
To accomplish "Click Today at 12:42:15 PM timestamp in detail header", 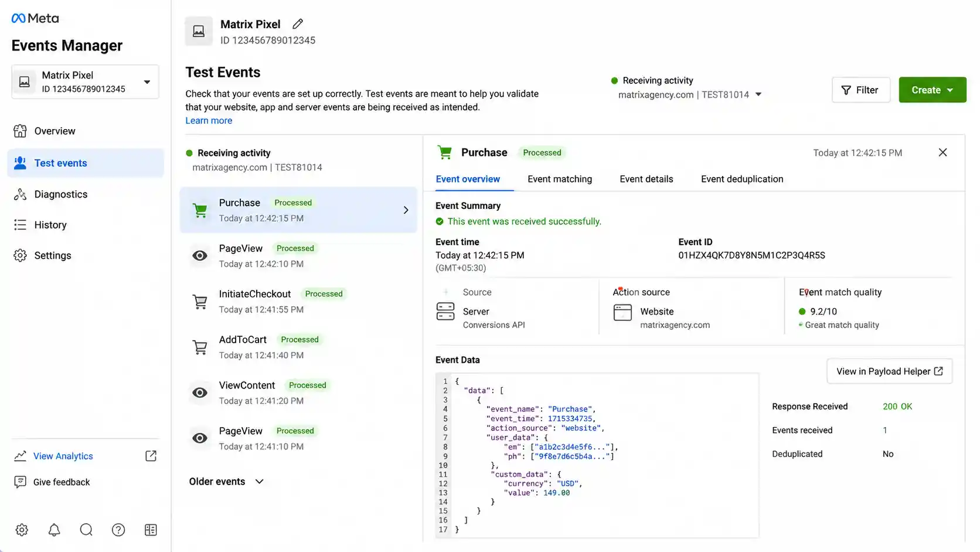I will 857,153.
